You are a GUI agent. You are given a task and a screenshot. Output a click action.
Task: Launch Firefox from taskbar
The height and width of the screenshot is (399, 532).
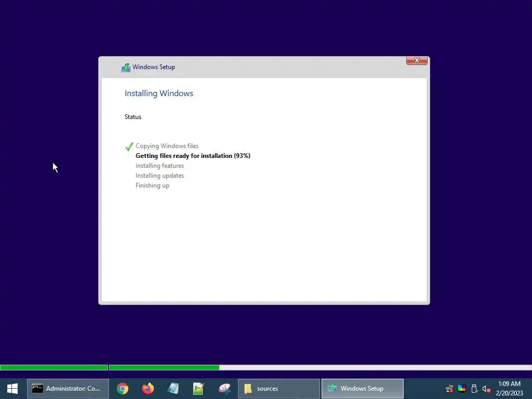pos(148,389)
